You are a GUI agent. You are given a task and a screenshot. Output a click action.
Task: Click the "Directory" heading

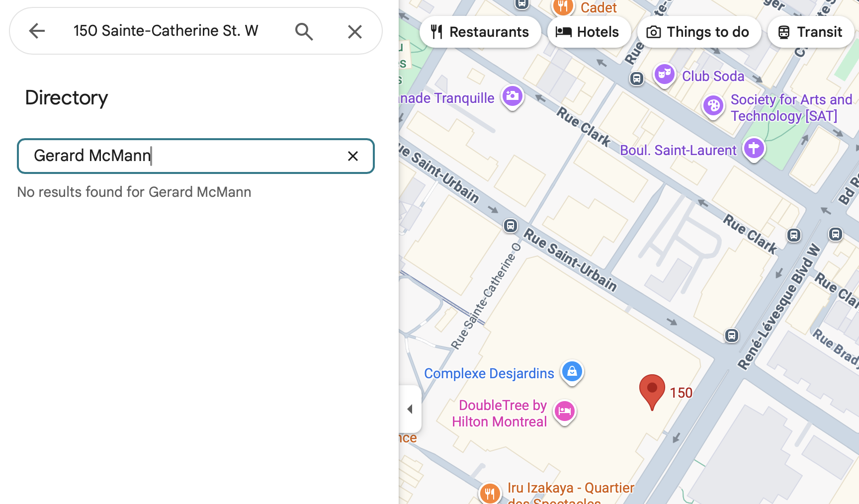(67, 98)
